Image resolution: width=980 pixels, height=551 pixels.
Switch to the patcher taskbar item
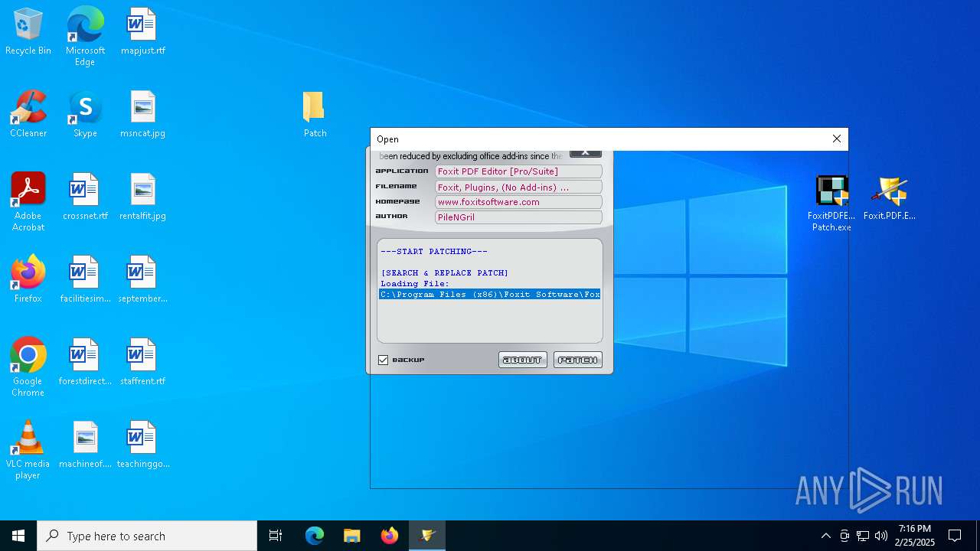pyautogui.click(x=427, y=536)
